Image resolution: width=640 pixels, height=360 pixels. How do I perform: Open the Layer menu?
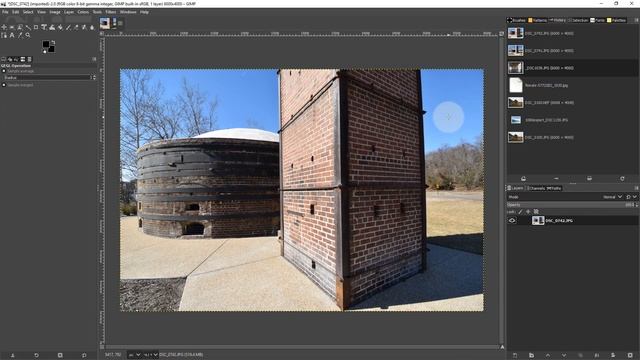69,12
